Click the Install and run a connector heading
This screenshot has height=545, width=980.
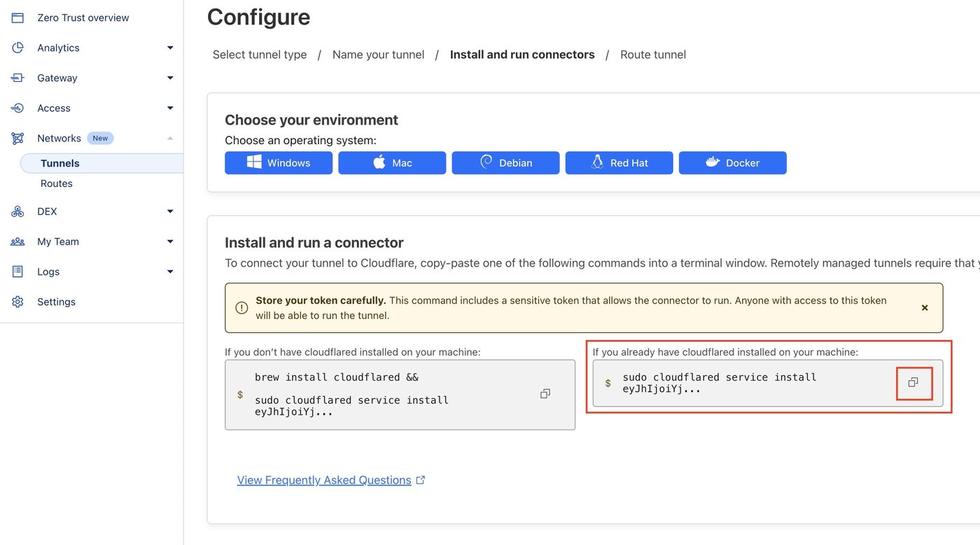point(314,243)
